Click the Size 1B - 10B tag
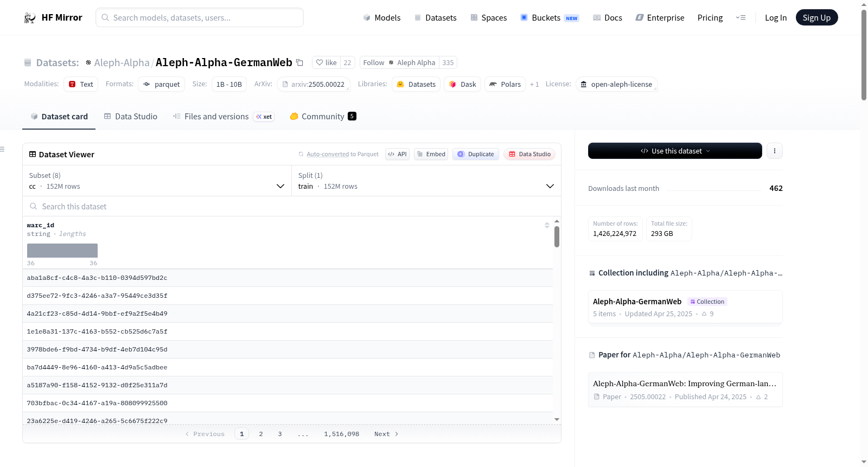Screen dimensions: 868x467 [229, 84]
